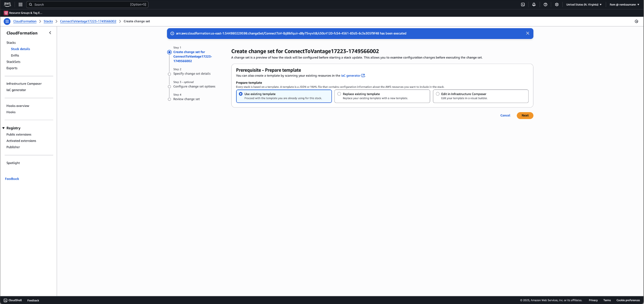Viewport: 644px width, 304px height.
Task: Open the settings gear icon
Action: (557, 5)
